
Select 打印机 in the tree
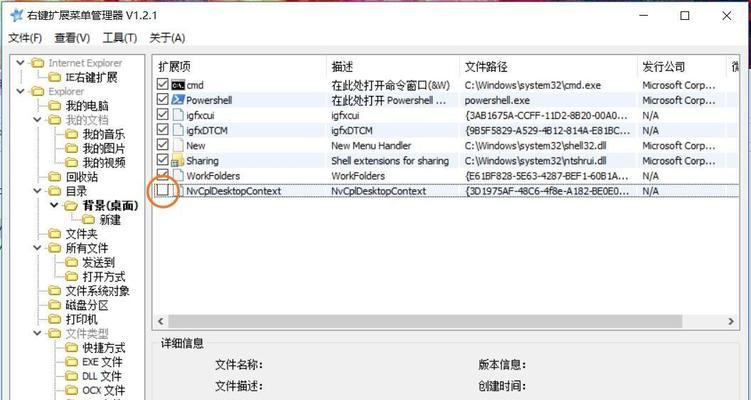[81, 319]
